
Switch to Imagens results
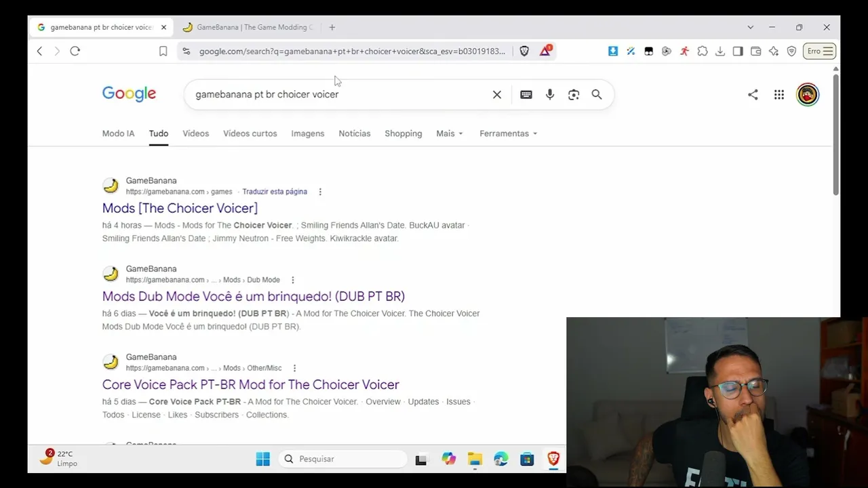click(x=308, y=134)
